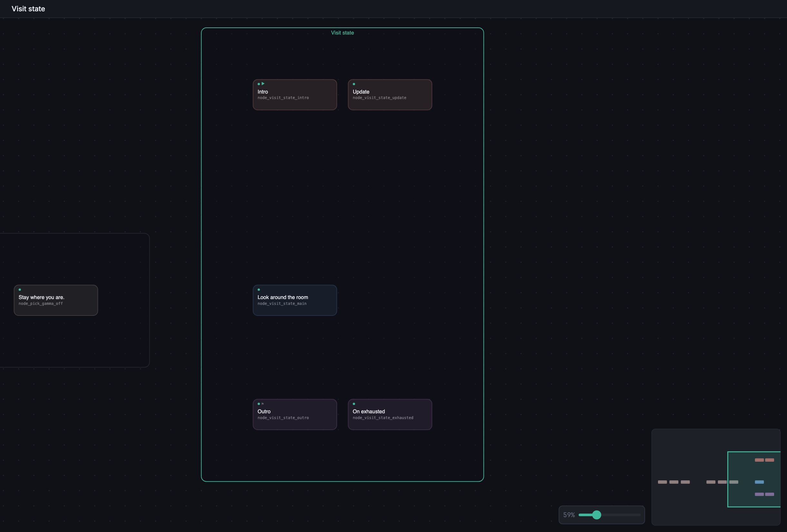This screenshot has width=787, height=532.
Task: Click the blue node marker in minimap
Action: [759, 482]
